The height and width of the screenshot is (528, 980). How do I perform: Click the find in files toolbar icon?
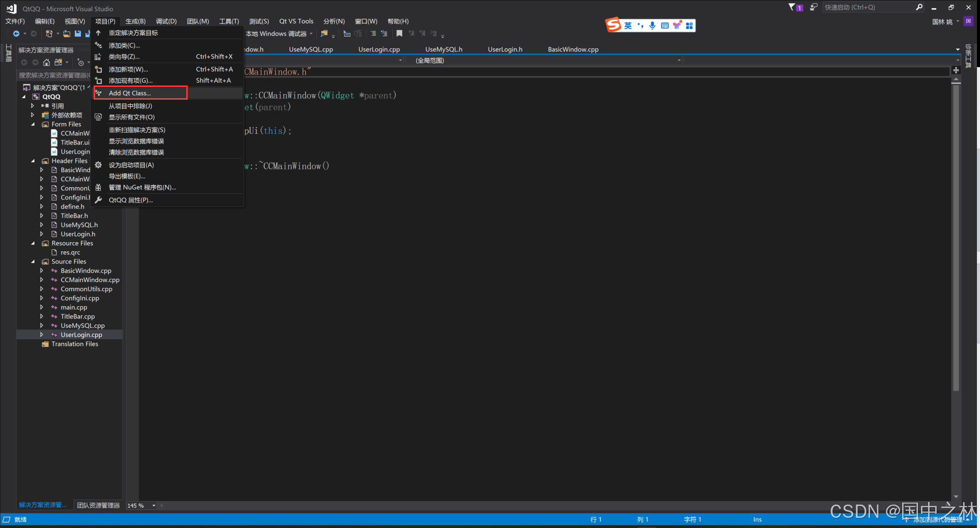pos(324,34)
